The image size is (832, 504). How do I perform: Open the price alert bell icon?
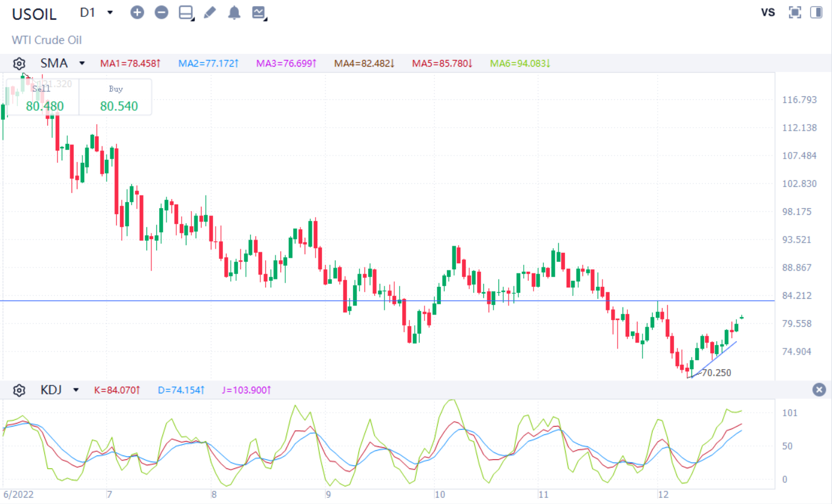tap(234, 11)
